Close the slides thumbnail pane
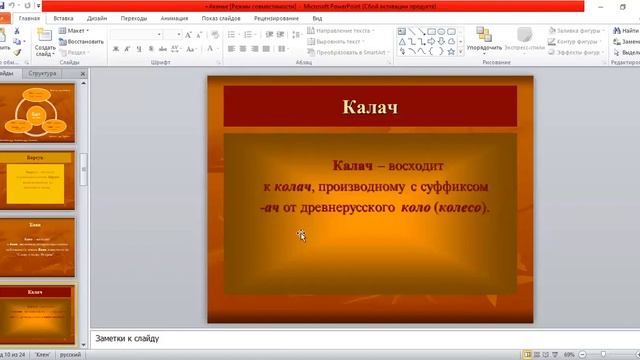The width and height of the screenshot is (640, 360). [83, 73]
